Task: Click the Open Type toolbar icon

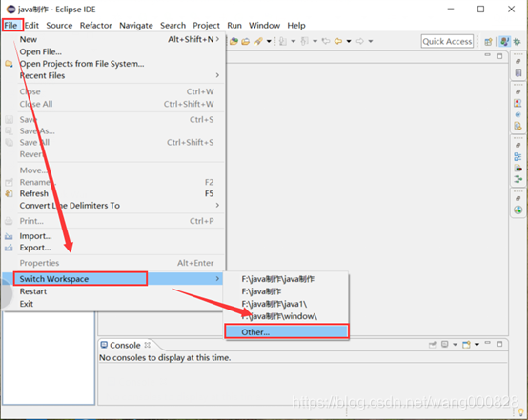Action: point(234,41)
